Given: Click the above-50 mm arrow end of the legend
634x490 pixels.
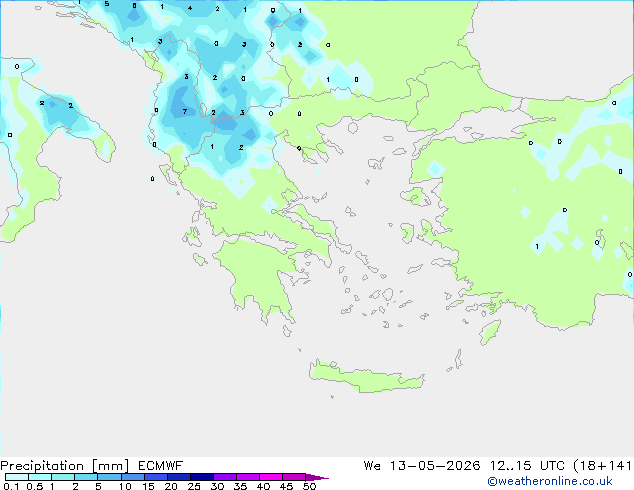Looking at the screenshot, I should [x=317, y=477].
